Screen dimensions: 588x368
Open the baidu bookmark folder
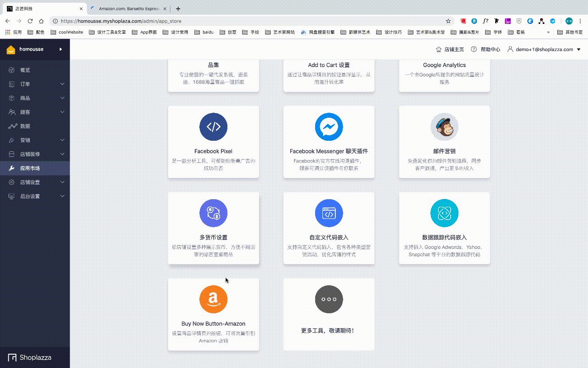204,32
